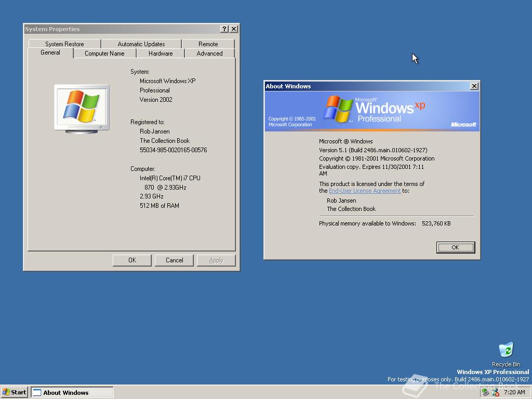Viewport: 532px width, 399px height.
Task: Open the Advanced tab
Action: 210,54
